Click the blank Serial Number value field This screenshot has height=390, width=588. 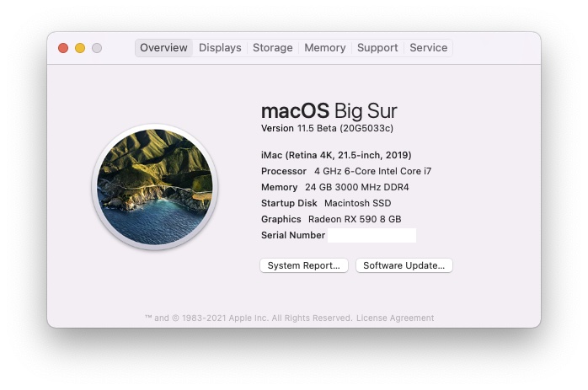372,236
